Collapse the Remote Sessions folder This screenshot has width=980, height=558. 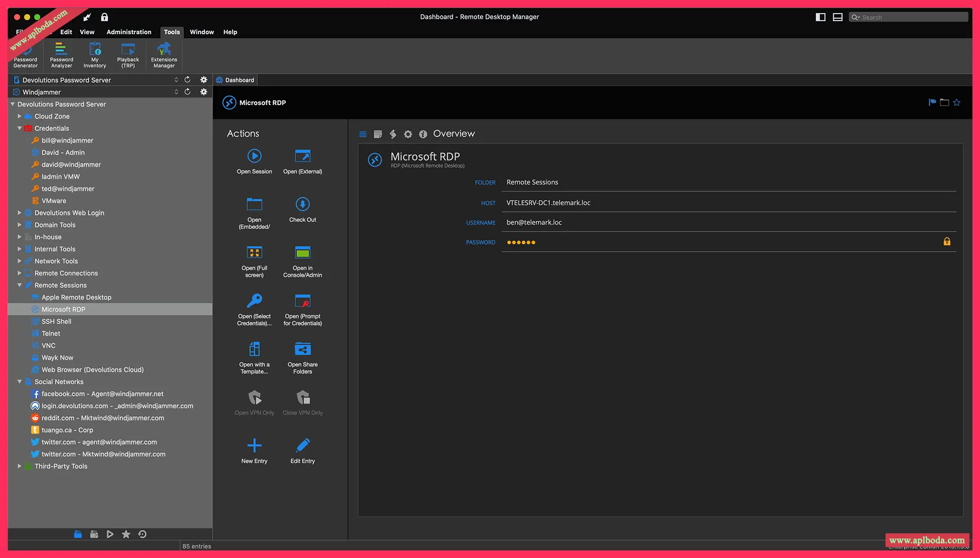pyautogui.click(x=20, y=285)
